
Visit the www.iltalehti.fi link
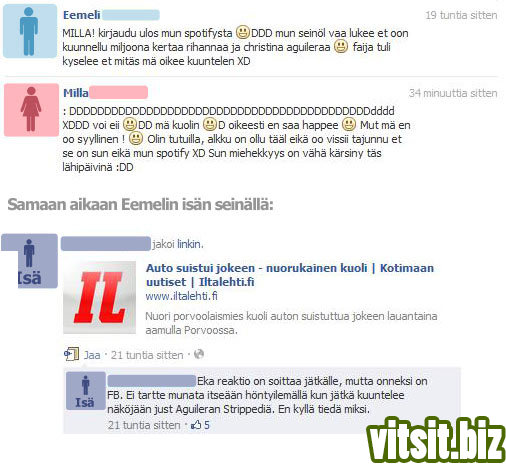[x=181, y=296]
